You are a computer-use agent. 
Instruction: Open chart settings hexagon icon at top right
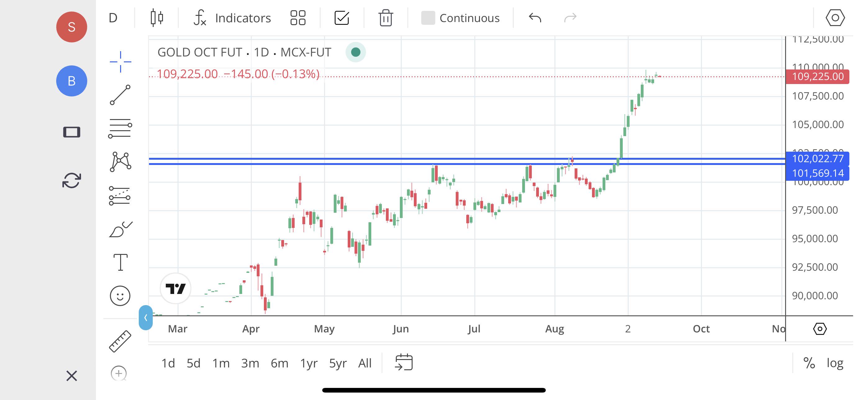coord(835,18)
